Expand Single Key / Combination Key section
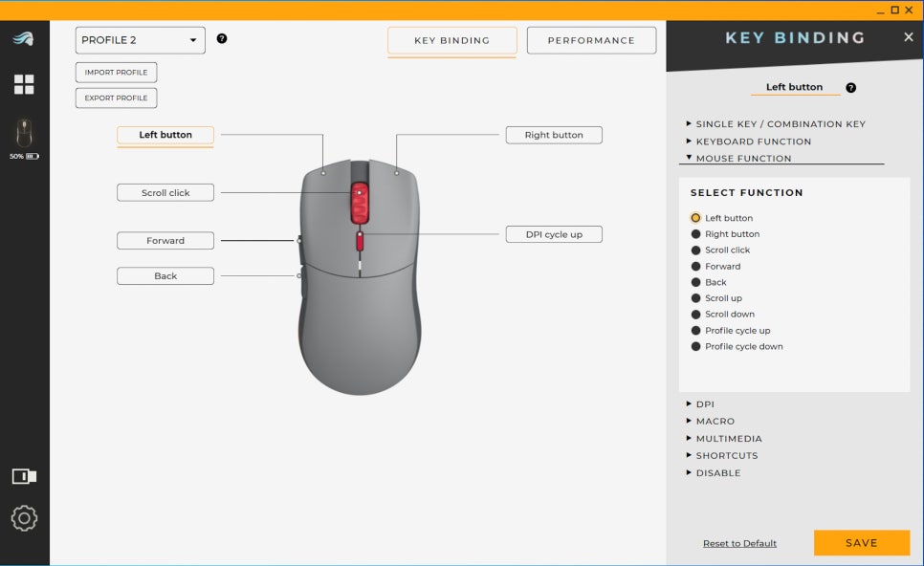 tap(776, 123)
